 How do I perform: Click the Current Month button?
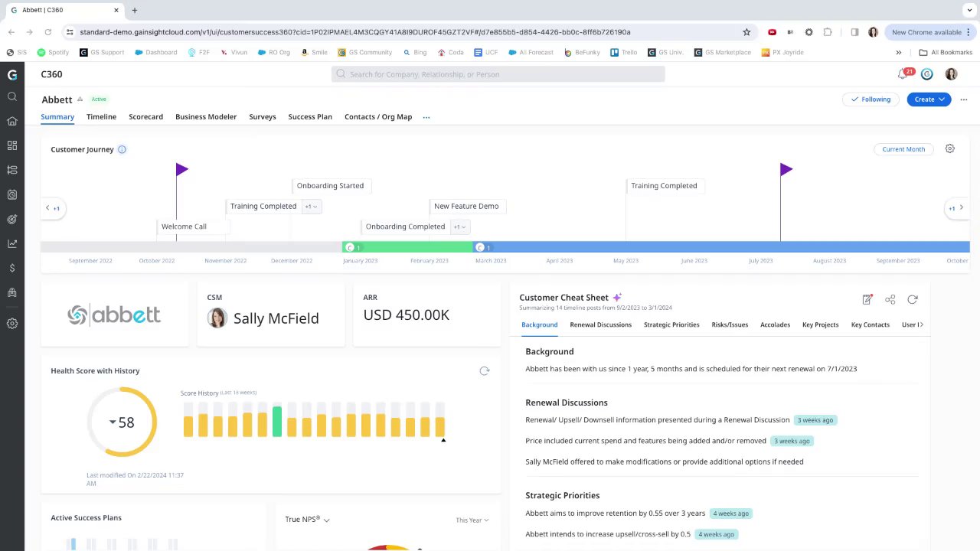click(x=903, y=149)
